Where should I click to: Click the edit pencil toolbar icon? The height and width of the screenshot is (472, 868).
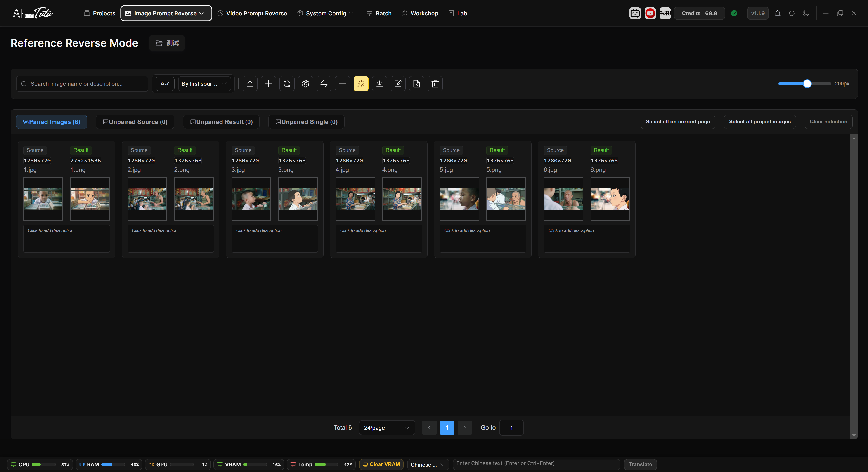click(398, 84)
